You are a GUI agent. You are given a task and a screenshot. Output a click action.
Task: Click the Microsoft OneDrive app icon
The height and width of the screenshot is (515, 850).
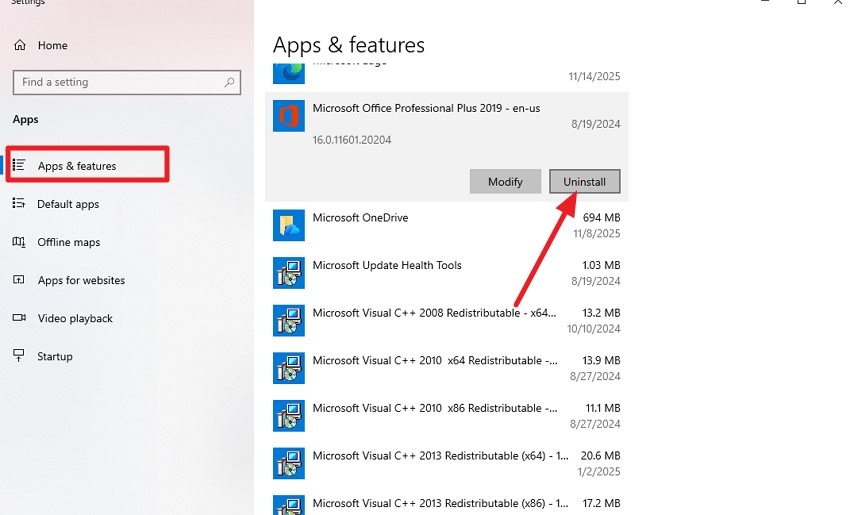pyautogui.click(x=288, y=225)
